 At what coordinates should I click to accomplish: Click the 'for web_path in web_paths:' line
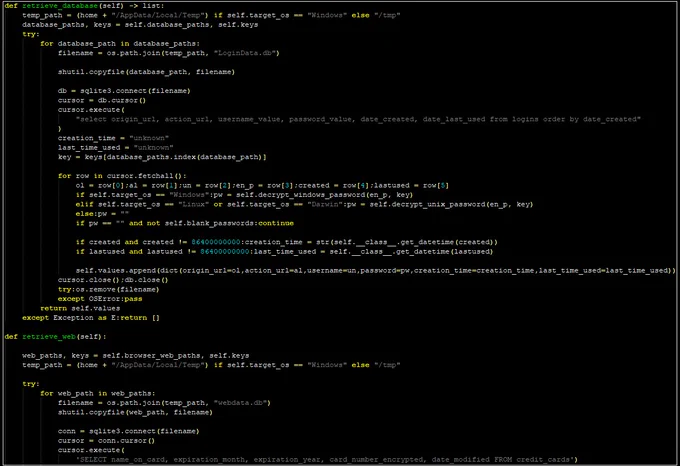pos(98,394)
